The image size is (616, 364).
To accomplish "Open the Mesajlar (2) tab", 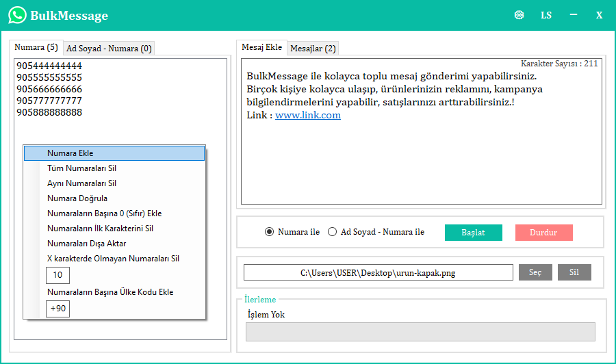I will [313, 49].
